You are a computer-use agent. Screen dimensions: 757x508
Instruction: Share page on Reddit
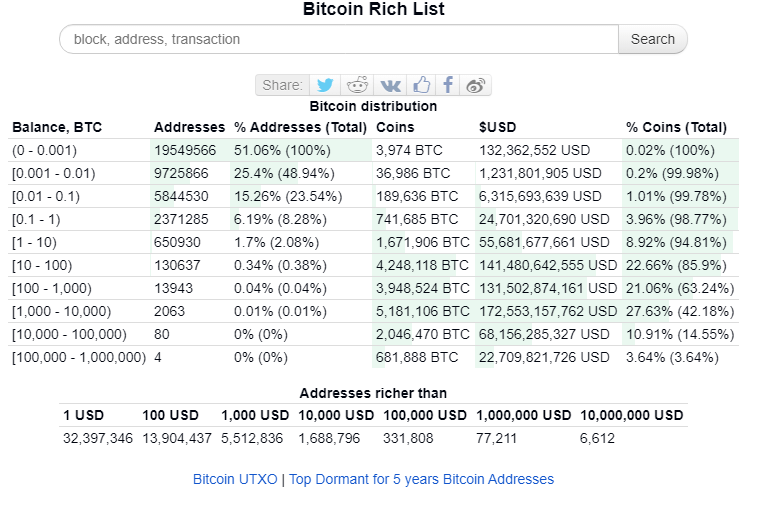click(357, 85)
